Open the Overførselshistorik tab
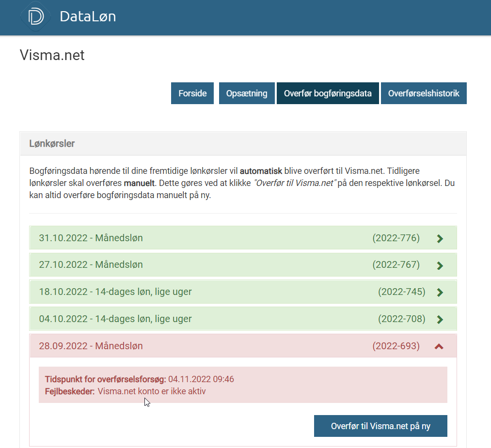 point(424,93)
